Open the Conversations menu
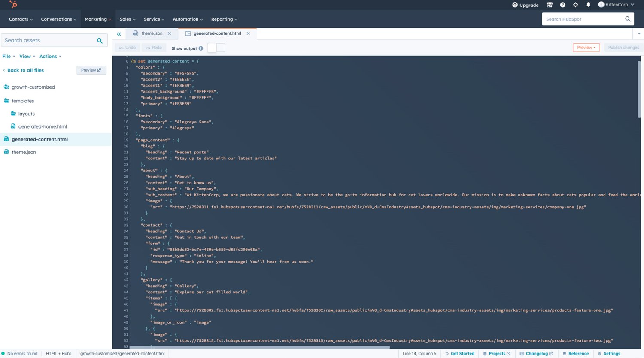Screen dimensions: 644x358 pyautogui.click(x=58, y=19)
